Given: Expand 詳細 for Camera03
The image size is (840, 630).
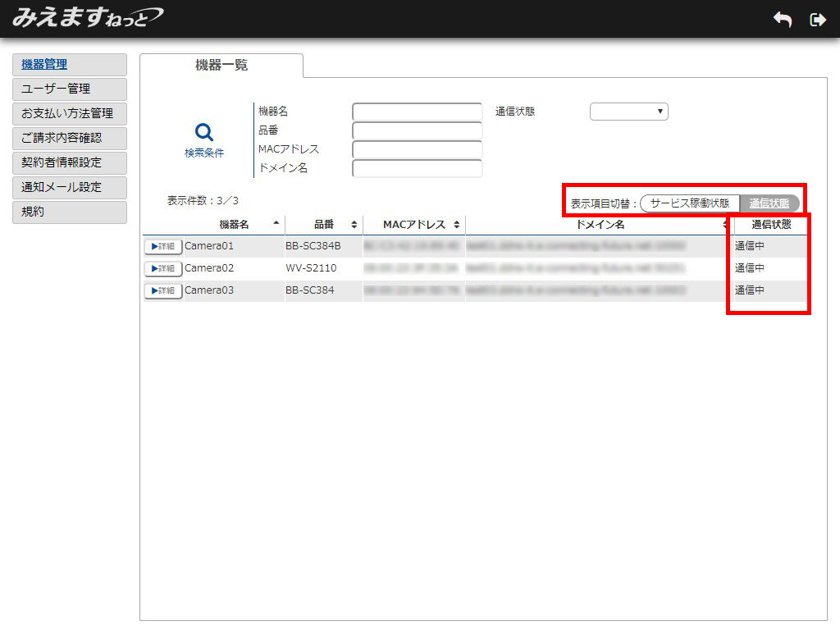Looking at the screenshot, I should (162, 290).
